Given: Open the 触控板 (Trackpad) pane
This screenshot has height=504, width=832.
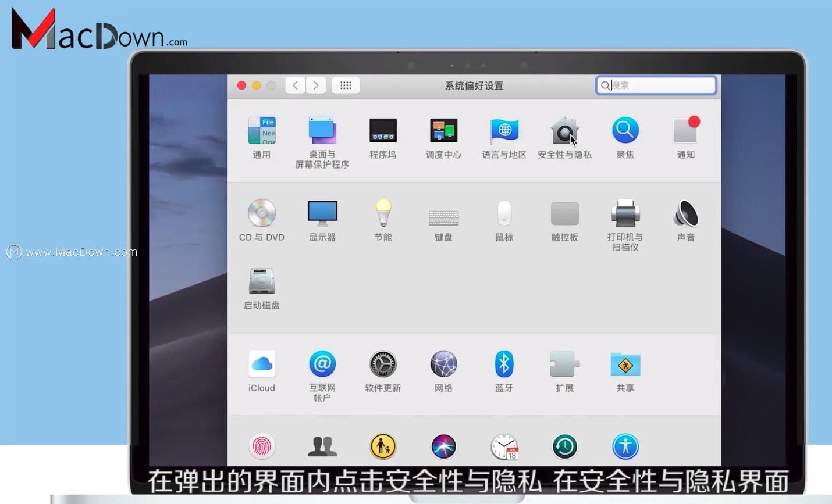Looking at the screenshot, I should pyautogui.click(x=564, y=213).
